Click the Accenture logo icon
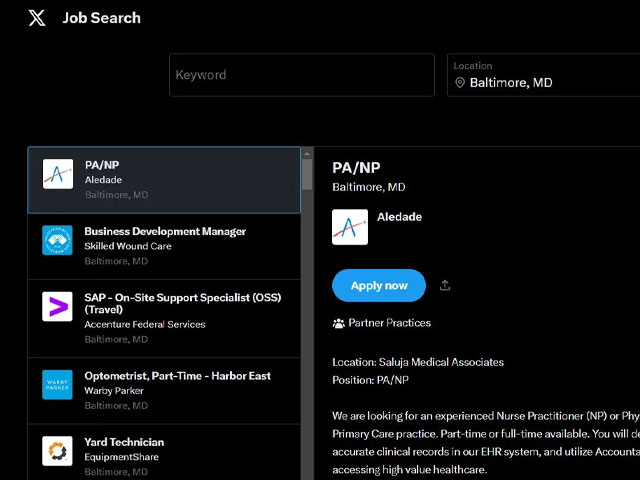 [58, 306]
